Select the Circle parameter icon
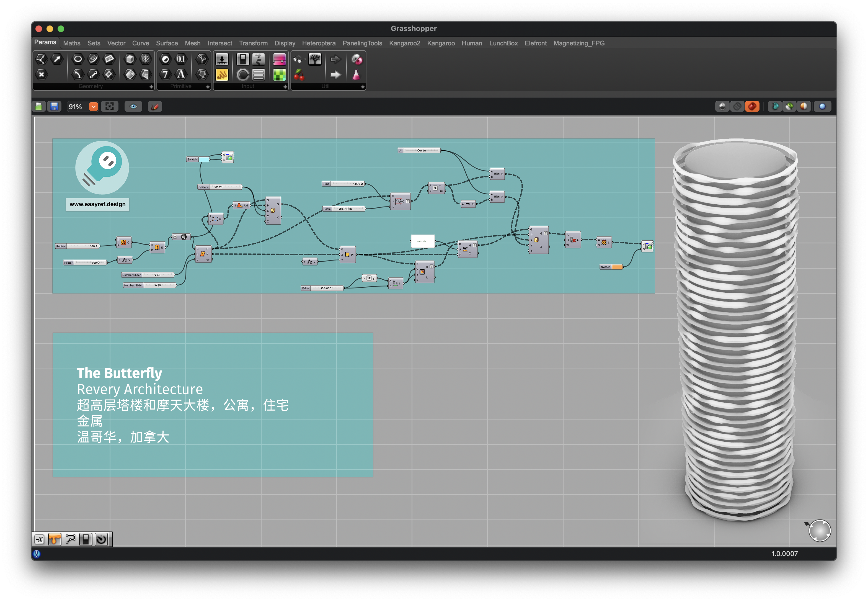Screen dimensions: 868x602 tap(78, 59)
